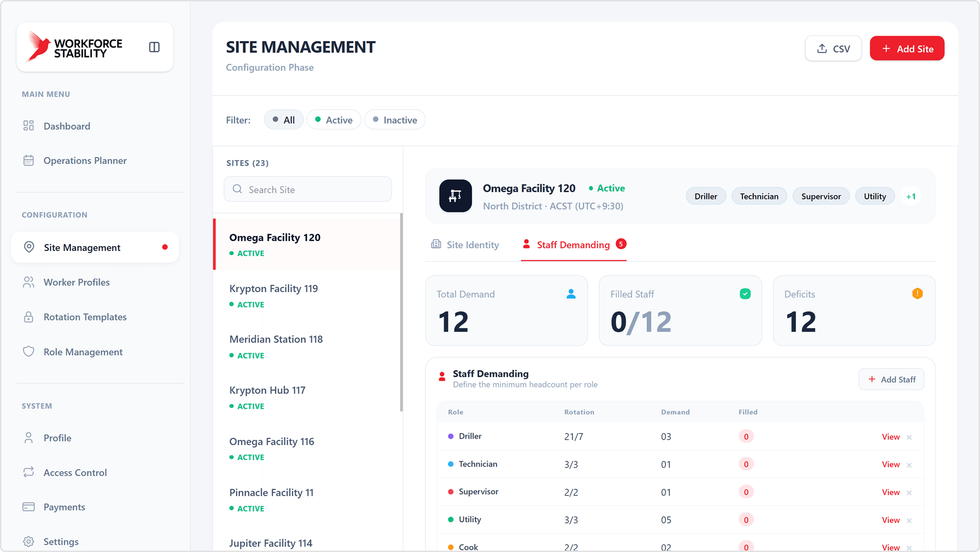View Supervisor role details
The height and width of the screenshot is (552, 980).
(x=891, y=492)
